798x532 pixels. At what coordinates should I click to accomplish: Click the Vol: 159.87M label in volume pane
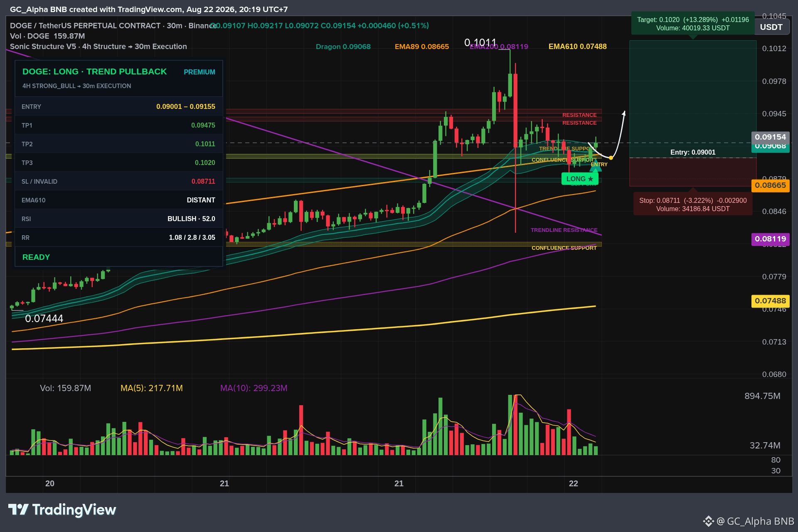coord(65,388)
